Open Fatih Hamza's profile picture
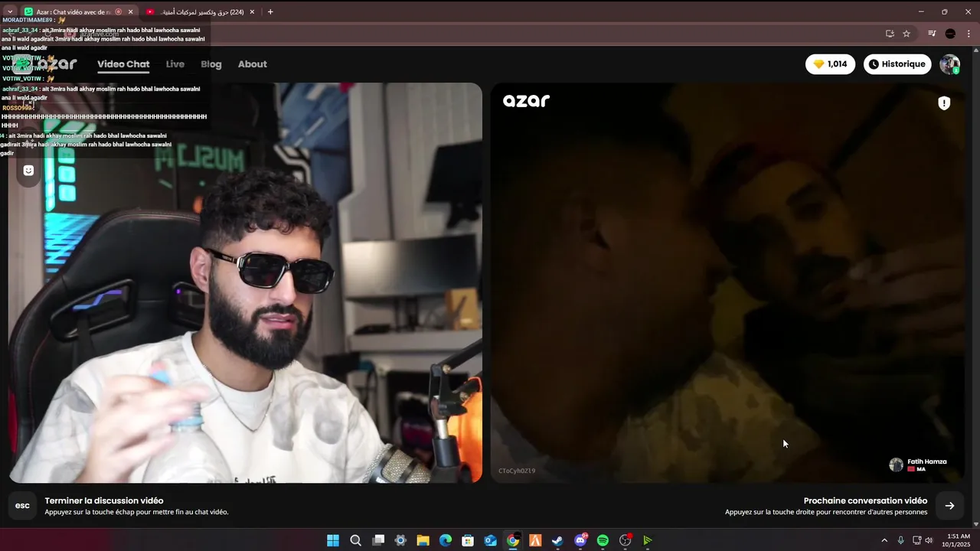The width and height of the screenshot is (980, 551). click(896, 465)
